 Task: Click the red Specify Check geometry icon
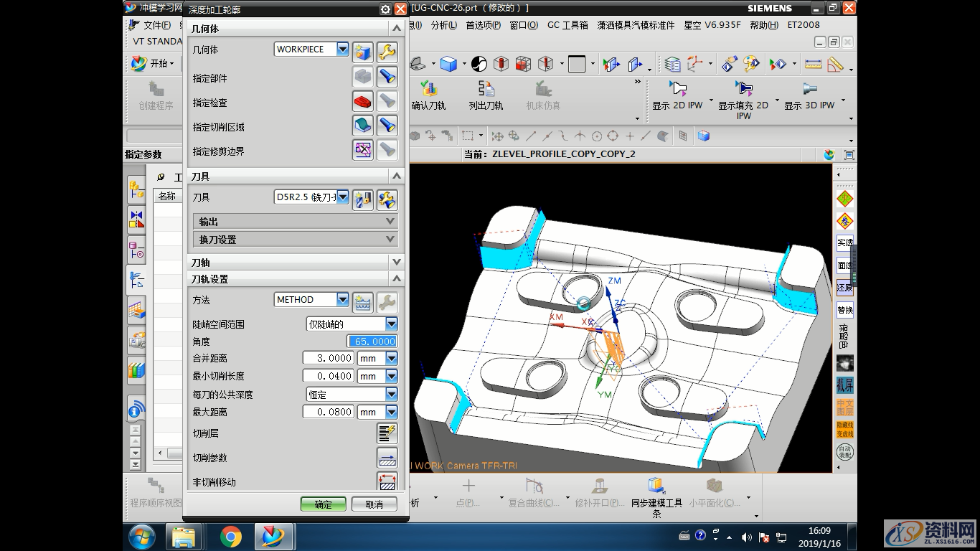click(363, 102)
